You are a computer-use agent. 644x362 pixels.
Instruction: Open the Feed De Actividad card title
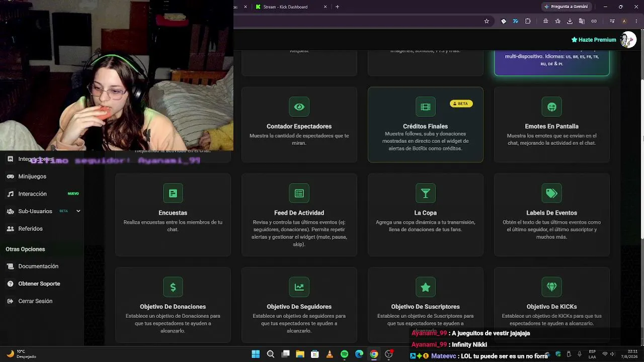coord(299,213)
